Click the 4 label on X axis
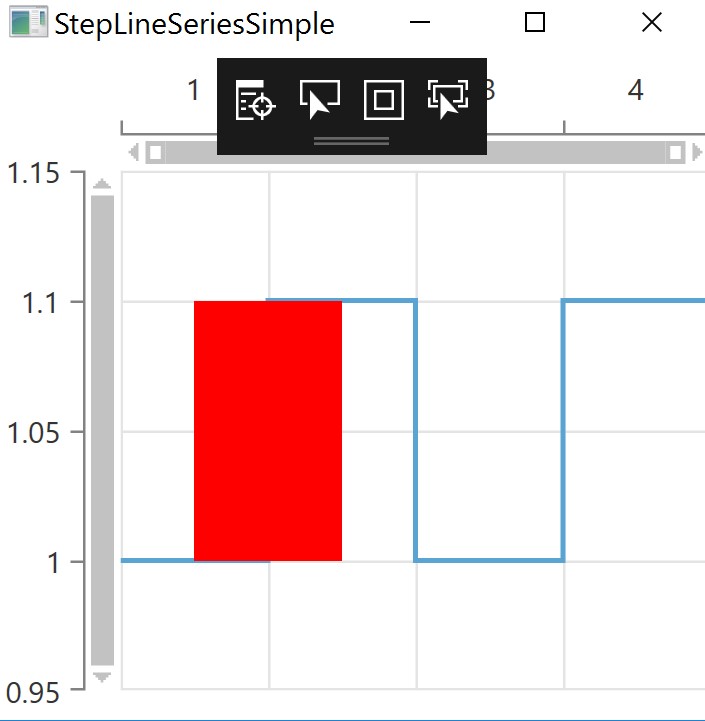Image resolution: width=705 pixels, height=721 pixels. point(635,91)
